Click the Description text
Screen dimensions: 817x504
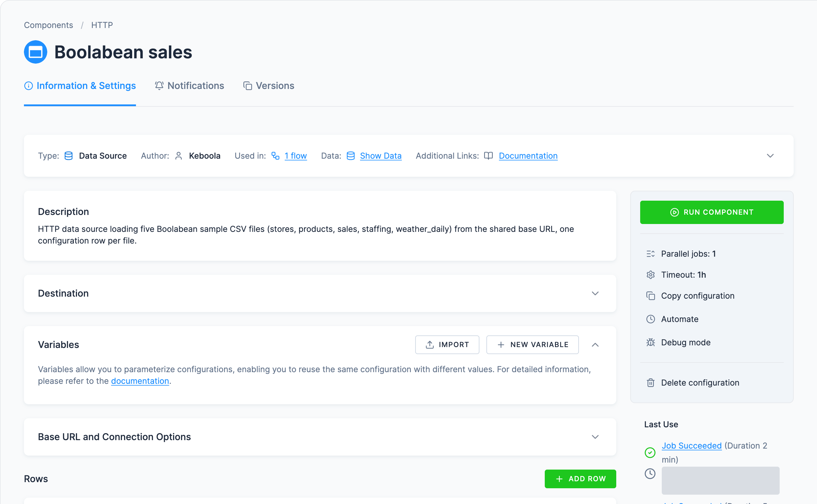pyautogui.click(x=306, y=235)
